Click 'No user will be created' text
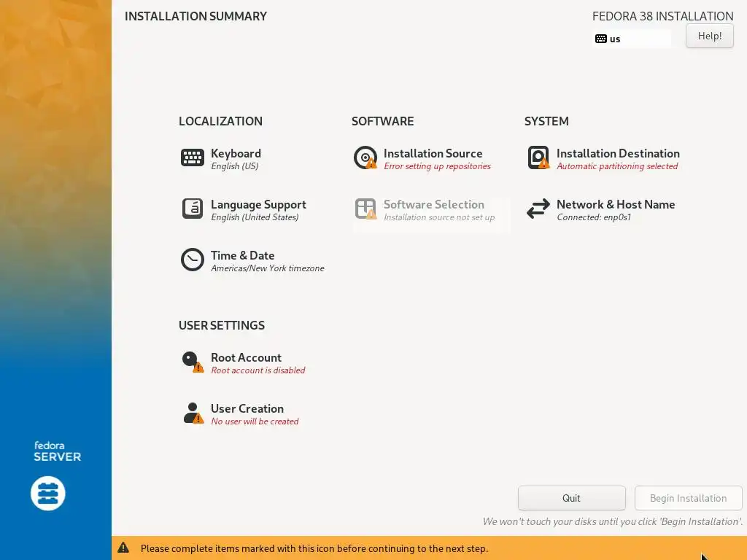Screen dimensions: 747x560 click(255, 421)
